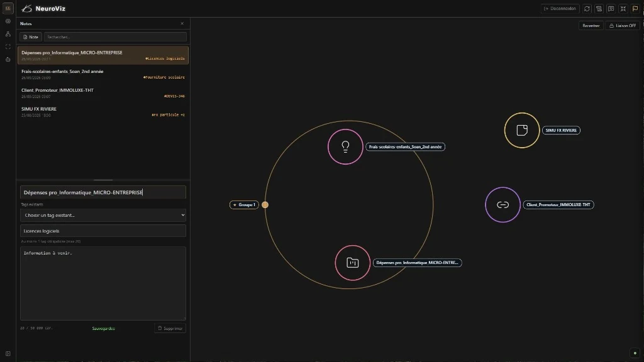Select the folder node Dépenses pro
The height and width of the screenshot is (362, 644).
(x=352, y=263)
